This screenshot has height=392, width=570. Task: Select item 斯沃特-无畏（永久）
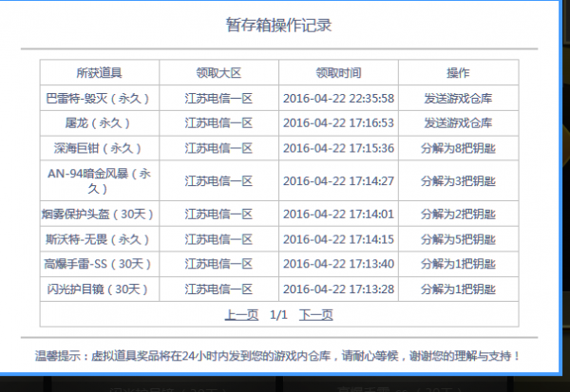pos(98,239)
